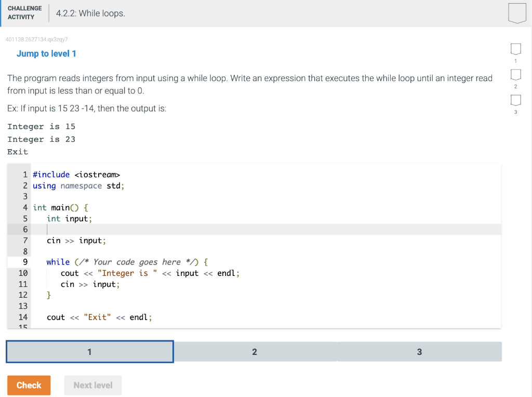The image size is (532, 397).
Task: Click the '4.2.2: While loops.' title text
Action: [90, 13]
